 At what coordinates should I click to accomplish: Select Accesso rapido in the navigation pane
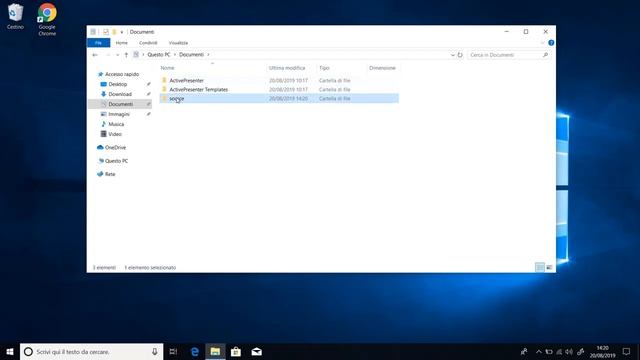[122, 74]
